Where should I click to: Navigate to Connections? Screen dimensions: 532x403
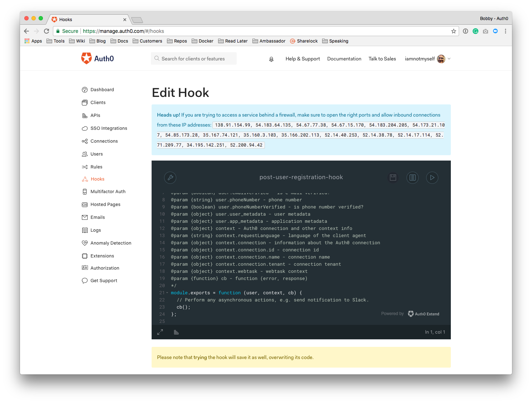(x=100, y=141)
